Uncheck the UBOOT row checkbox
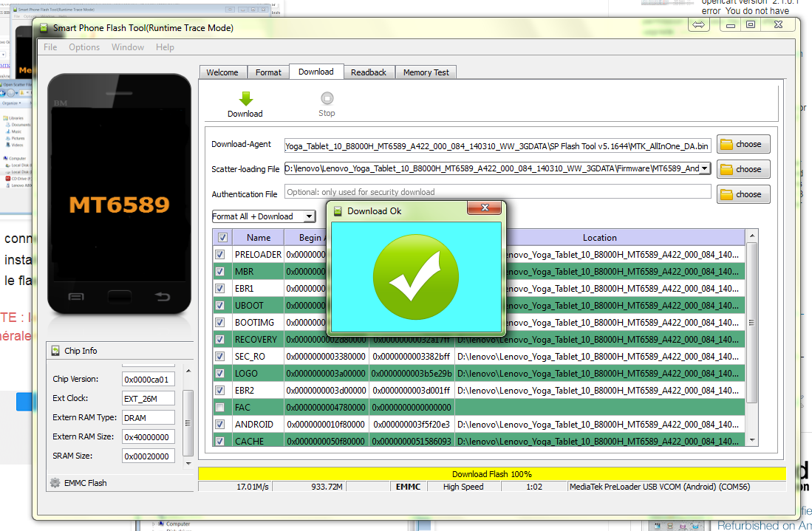This screenshot has height=531, width=812. [220, 305]
